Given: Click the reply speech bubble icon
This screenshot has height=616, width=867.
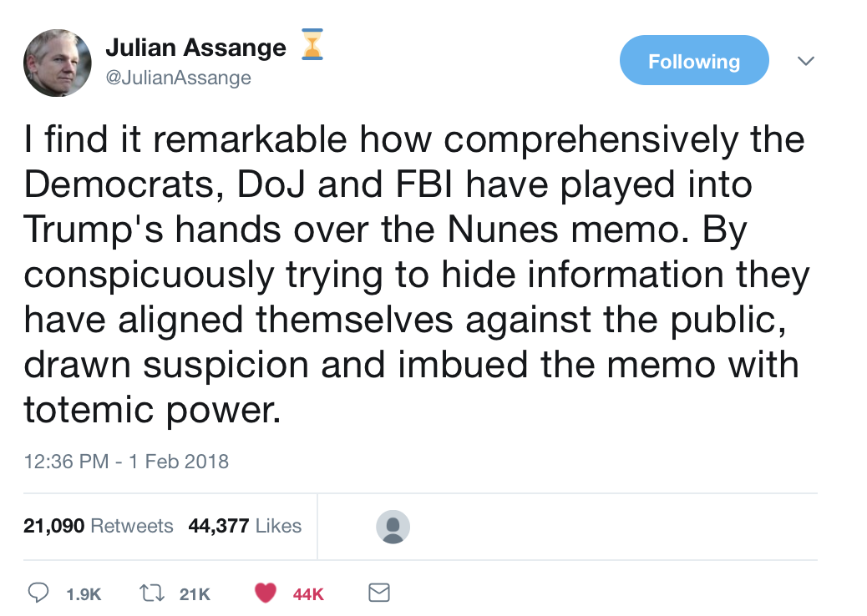Looking at the screenshot, I should (38, 593).
